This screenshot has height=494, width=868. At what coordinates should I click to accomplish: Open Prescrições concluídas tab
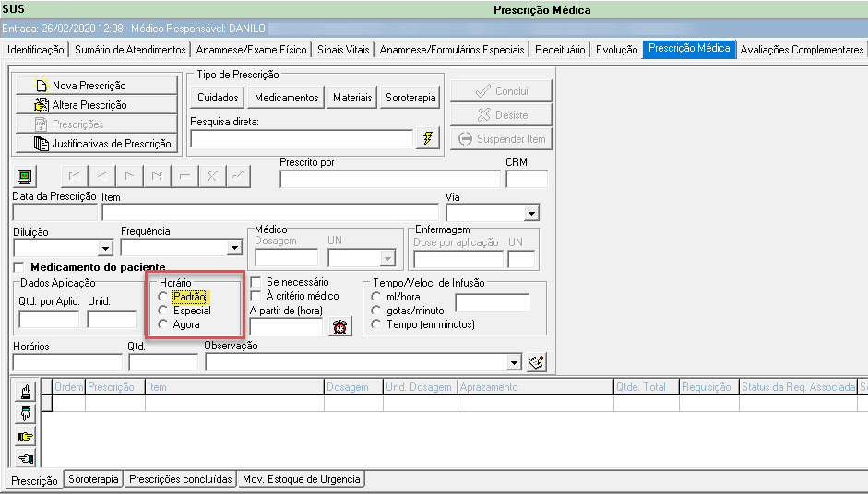[x=181, y=479]
